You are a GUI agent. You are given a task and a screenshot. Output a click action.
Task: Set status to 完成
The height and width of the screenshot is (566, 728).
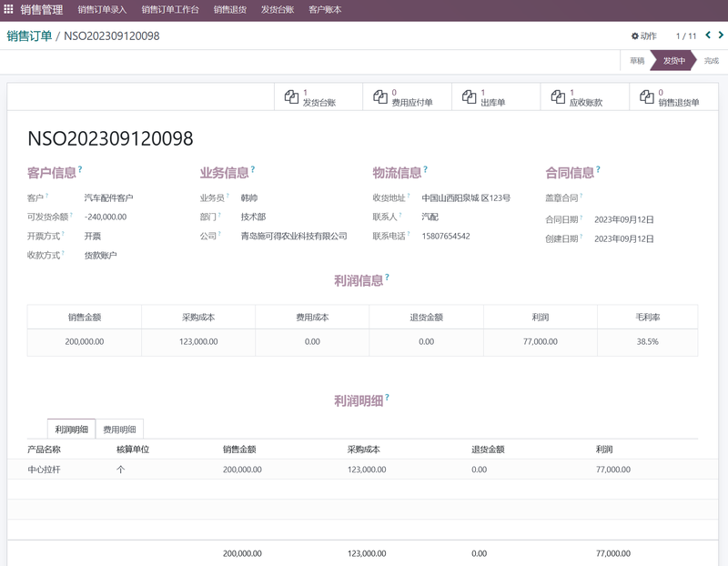click(711, 61)
